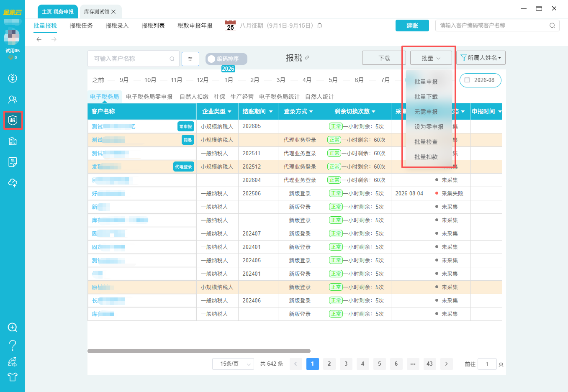The height and width of the screenshot is (392, 568).
Task: Switch to the 报税任务 tab
Action: point(81,26)
